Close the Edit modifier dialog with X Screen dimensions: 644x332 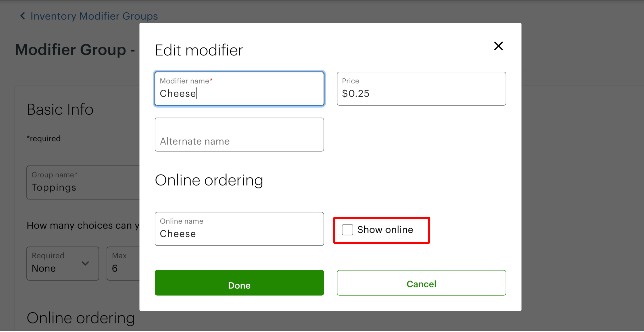tap(498, 46)
